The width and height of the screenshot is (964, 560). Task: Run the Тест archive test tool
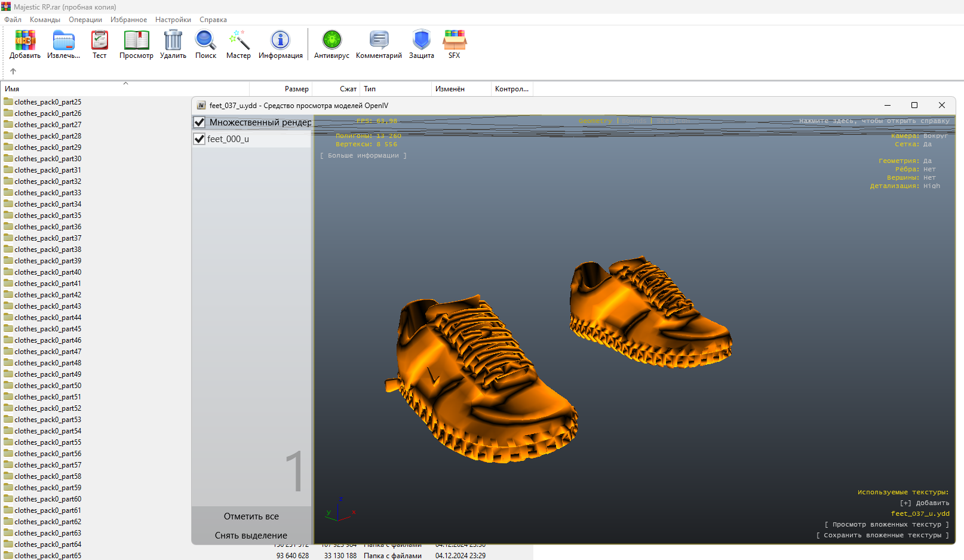coord(99,40)
